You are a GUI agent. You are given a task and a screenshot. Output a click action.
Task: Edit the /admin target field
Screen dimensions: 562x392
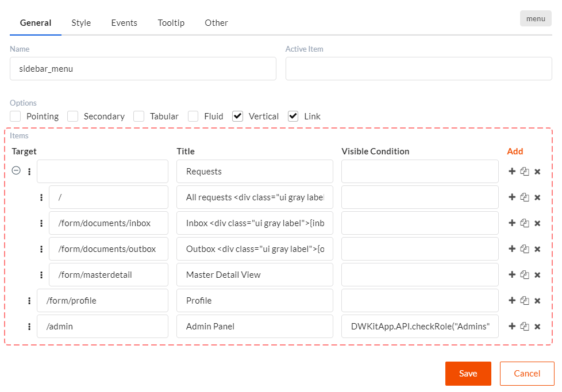102,326
